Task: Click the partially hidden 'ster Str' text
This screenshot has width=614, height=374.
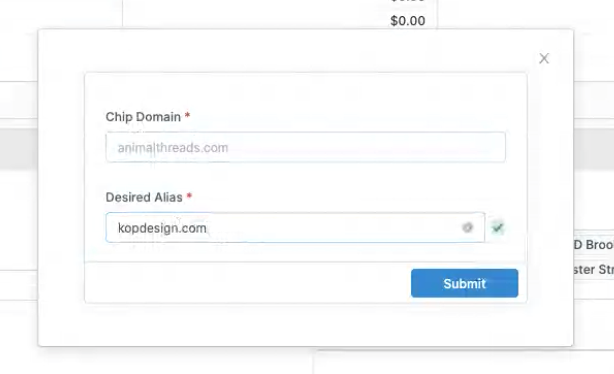Action: click(x=594, y=269)
